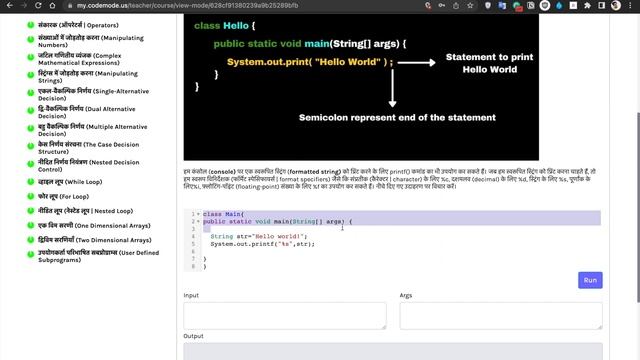Open the Extensions puzzle piece menu
This screenshot has width=640, height=360.
[x=587, y=5]
